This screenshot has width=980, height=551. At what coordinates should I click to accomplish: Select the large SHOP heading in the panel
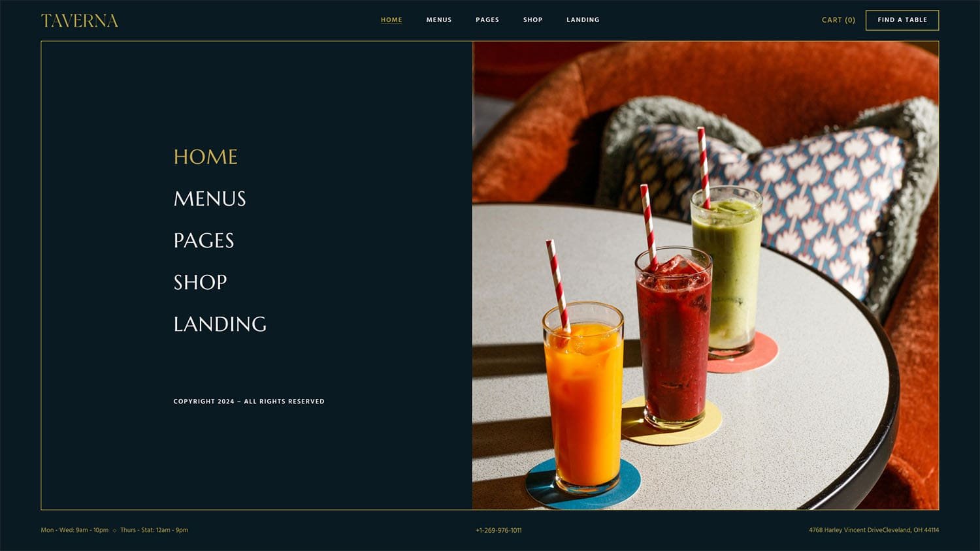[201, 282]
